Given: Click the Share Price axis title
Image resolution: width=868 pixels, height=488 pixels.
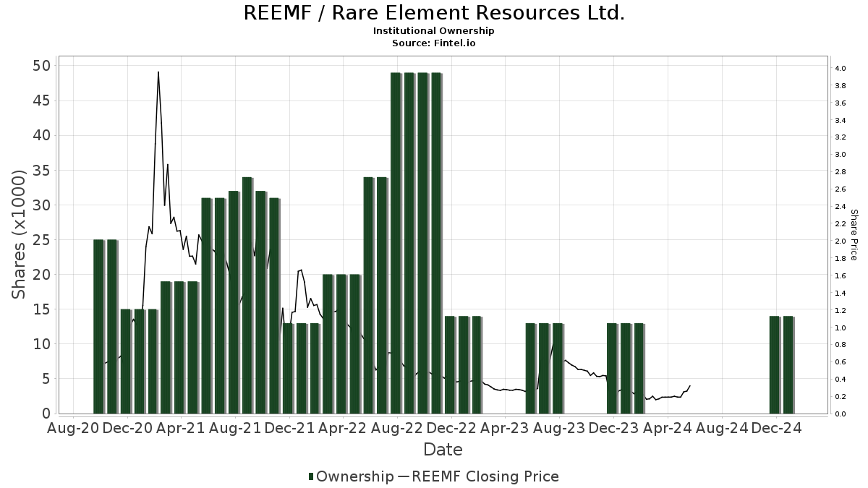Looking at the screenshot, I should (x=854, y=235).
